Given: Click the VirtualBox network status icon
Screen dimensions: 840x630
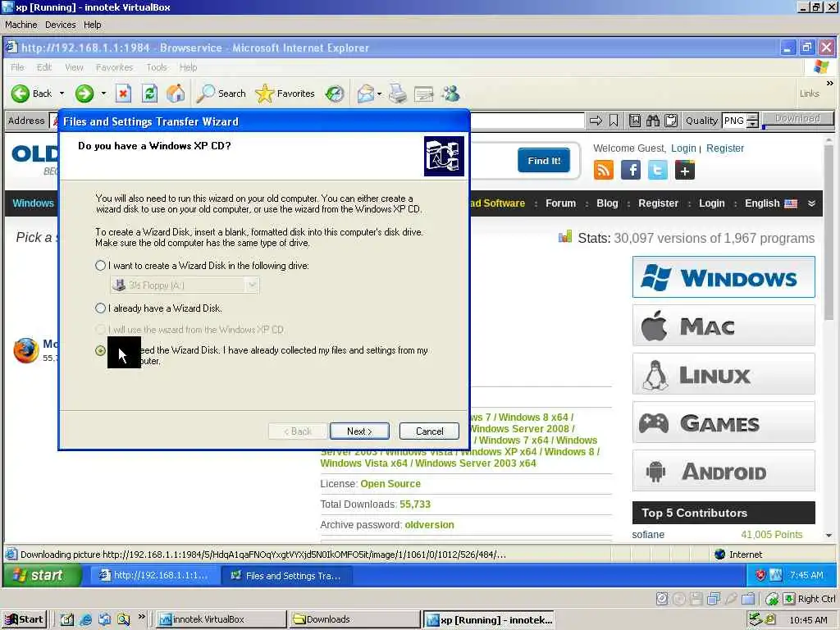Looking at the screenshot, I should tap(713, 598).
